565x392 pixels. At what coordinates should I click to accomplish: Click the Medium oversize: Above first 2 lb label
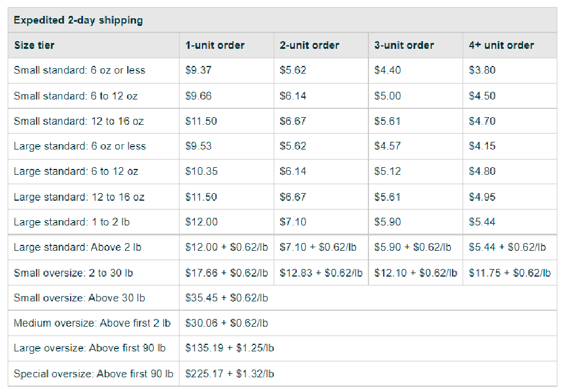pos(92,323)
